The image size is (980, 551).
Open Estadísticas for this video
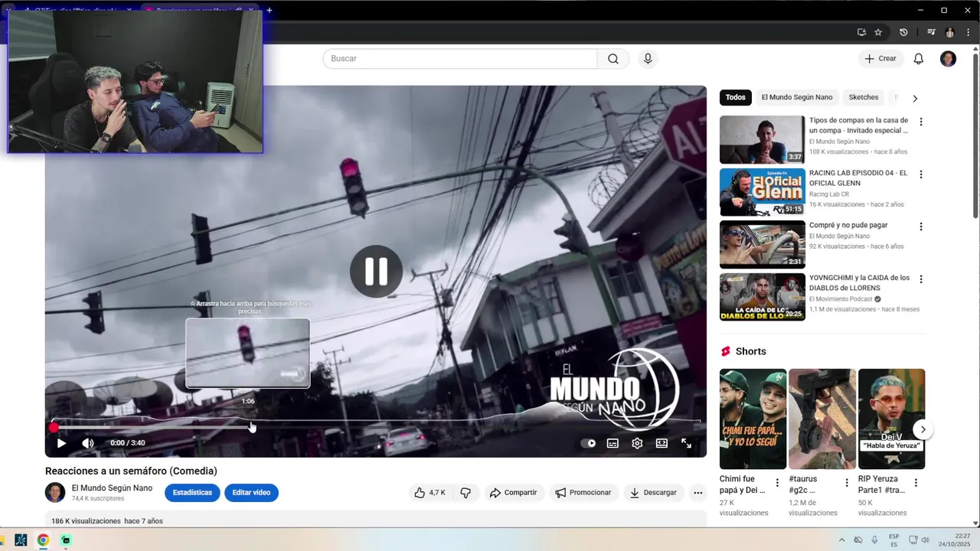coord(192,493)
